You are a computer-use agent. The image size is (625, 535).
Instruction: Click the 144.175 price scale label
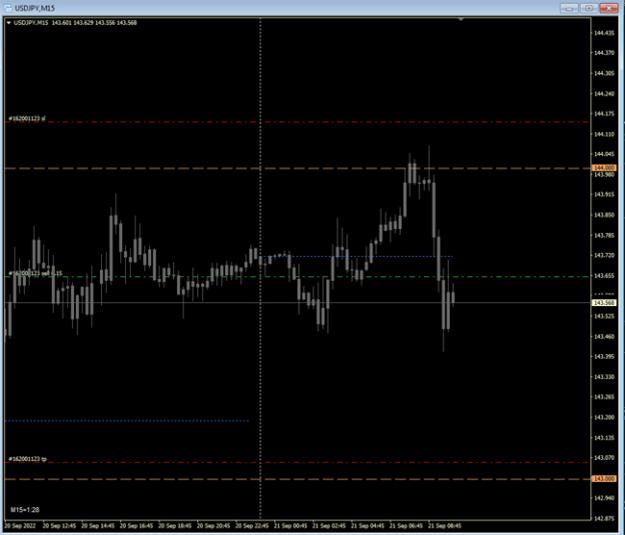coord(604,114)
